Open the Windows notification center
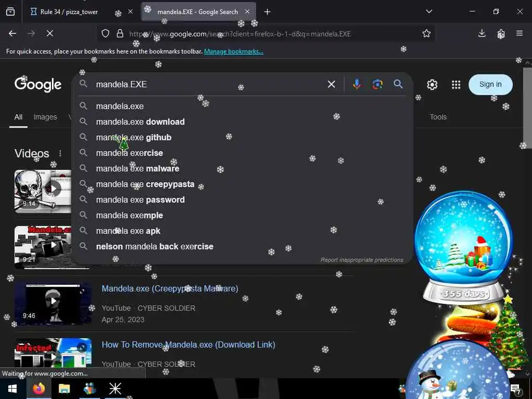This screenshot has width=532, height=399. coord(515,389)
